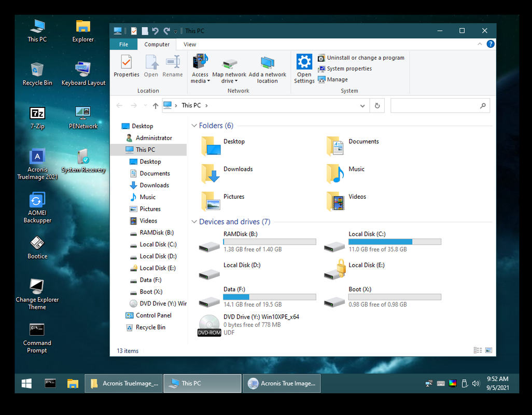
Task: Select Boot (X:) drive tile
Action: (x=383, y=297)
